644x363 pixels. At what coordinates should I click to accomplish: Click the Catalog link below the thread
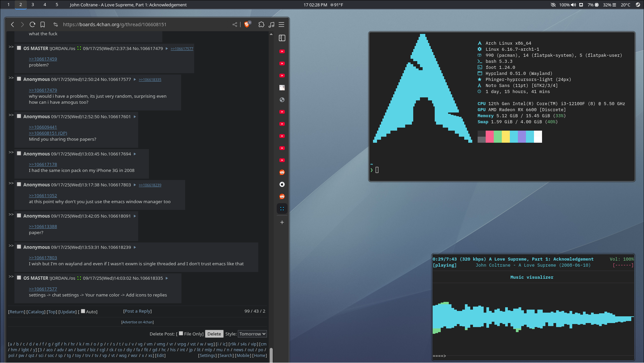click(36, 312)
